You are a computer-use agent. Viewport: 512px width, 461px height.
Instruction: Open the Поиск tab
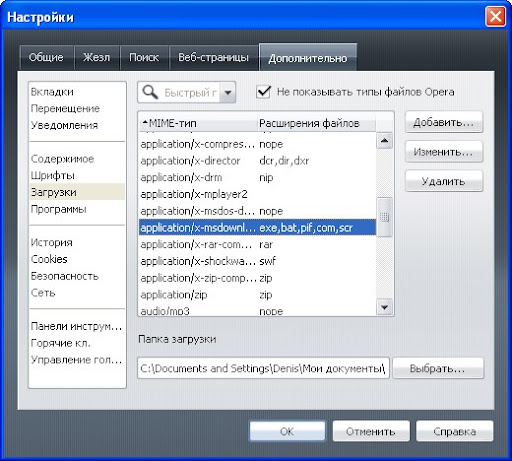(x=144, y=57)
